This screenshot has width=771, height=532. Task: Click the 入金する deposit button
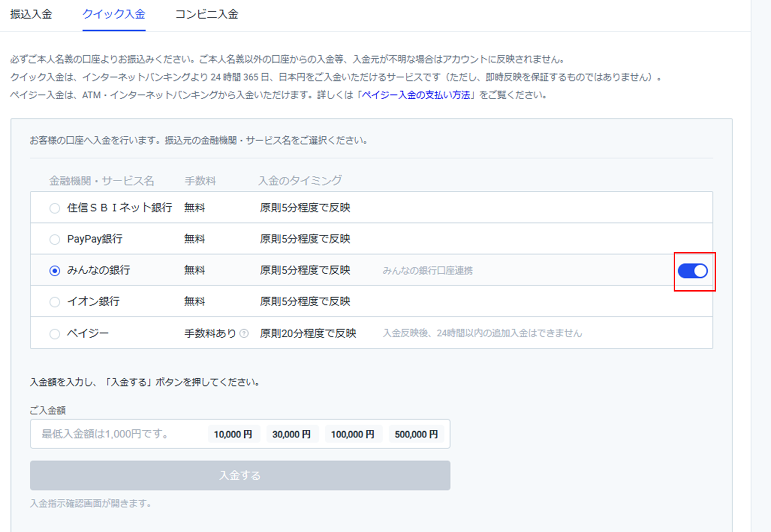pyautogui.click(x=240, y=476)
